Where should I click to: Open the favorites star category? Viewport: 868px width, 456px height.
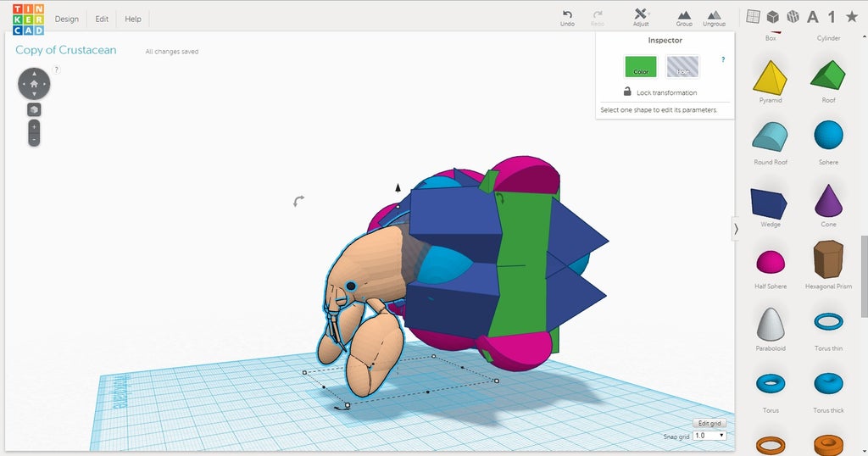tap(852, 17)
